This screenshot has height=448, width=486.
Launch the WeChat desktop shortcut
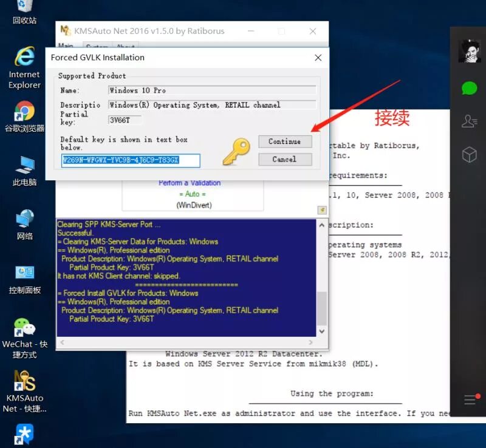coord(24,338)
